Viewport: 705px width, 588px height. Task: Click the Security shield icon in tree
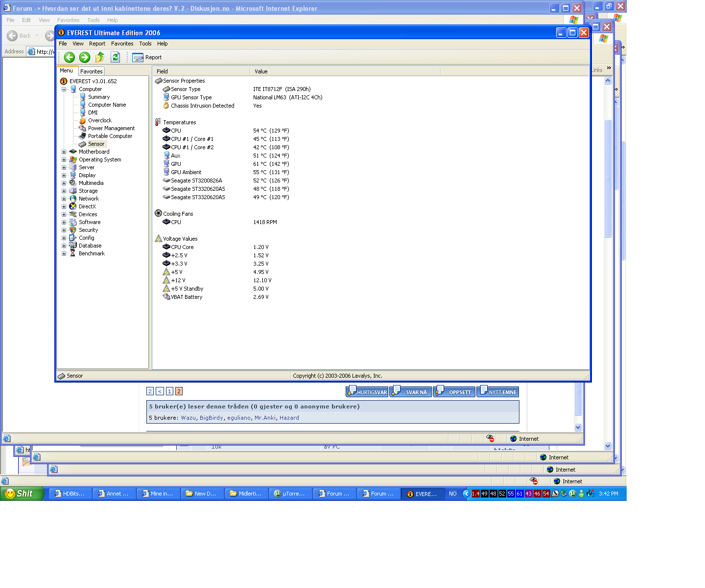[73, 230]
